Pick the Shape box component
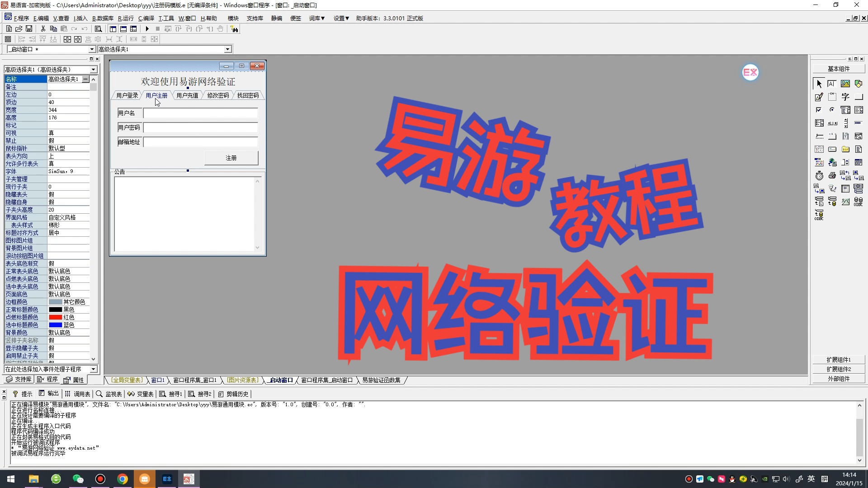 coord(858,84)
